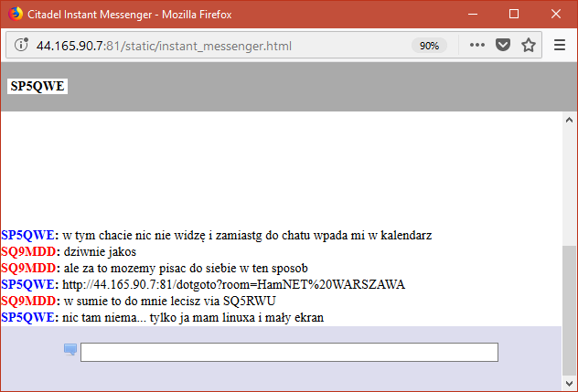This screenshot has height=392, width=578.
Task: Open the Firefox hamburger menu
Action: point(560,46)
